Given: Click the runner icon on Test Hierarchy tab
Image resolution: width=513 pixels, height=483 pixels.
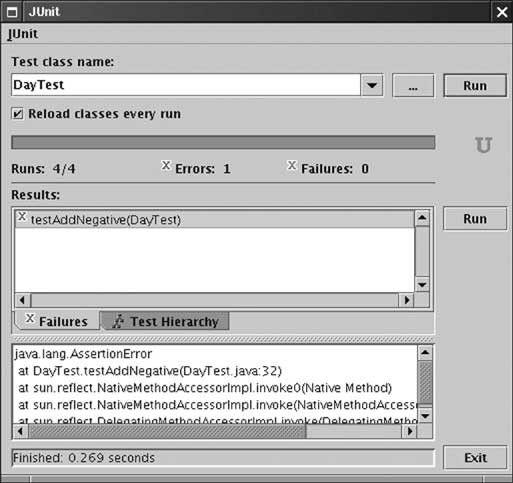Looking at the screenshot, I should [118, 322].
